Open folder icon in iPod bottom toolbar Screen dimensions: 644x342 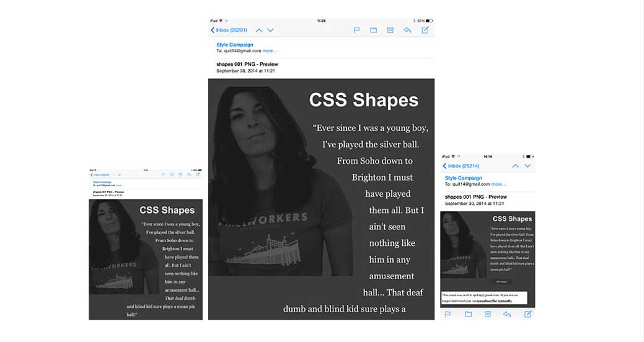[468, 314]
